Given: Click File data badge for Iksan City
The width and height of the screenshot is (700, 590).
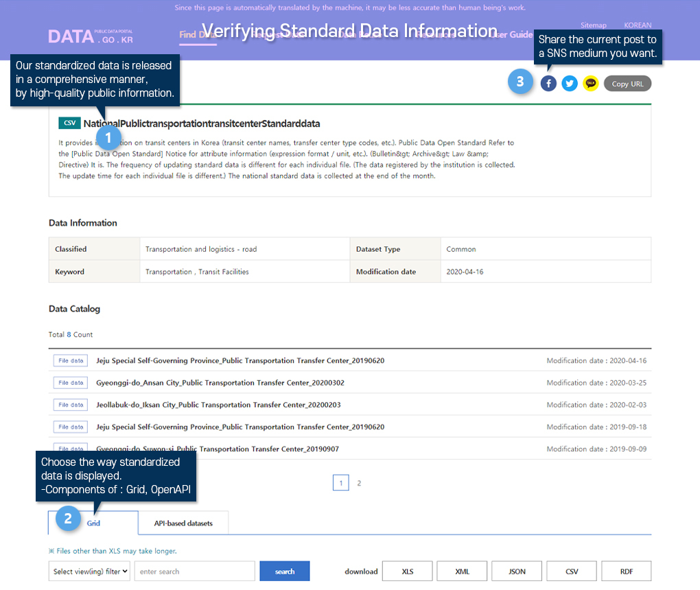Looking at the screenshot, I should coord(71,405).
